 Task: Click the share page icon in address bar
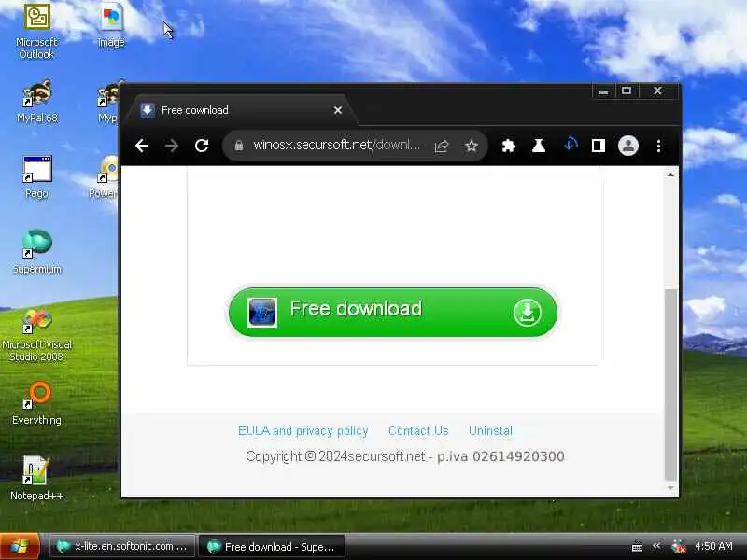click(x=442, y=146)
